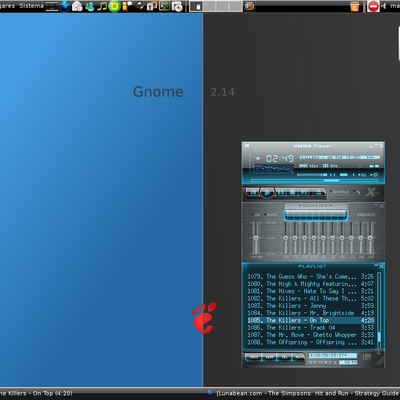Open the XMMS main menu icon in titlebar
The height and width of the screenshot is (400, 400).
click(x=247, y=146)
